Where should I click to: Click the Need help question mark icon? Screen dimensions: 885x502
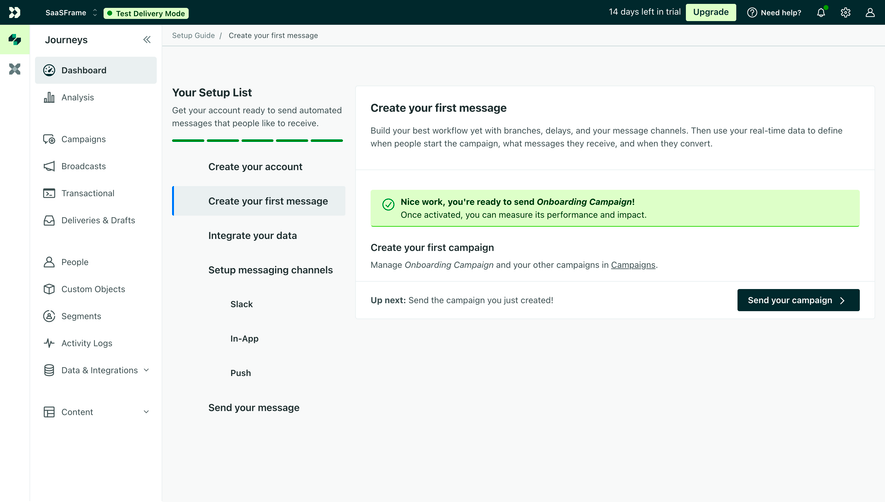[752, 12]
